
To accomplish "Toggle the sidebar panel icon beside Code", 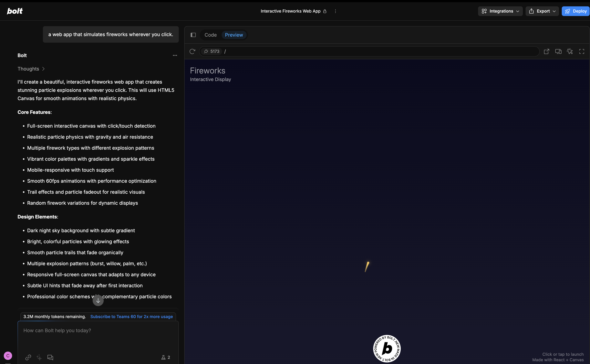I will (193, 35).
